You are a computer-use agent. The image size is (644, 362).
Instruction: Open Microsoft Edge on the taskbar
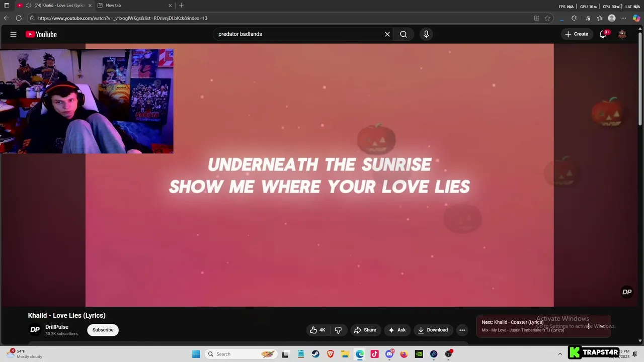[360, 354]
